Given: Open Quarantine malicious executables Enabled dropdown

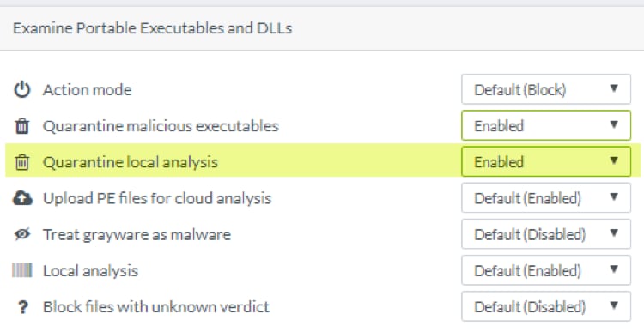Looking at the screenshot, I should [x=546, y=125].
